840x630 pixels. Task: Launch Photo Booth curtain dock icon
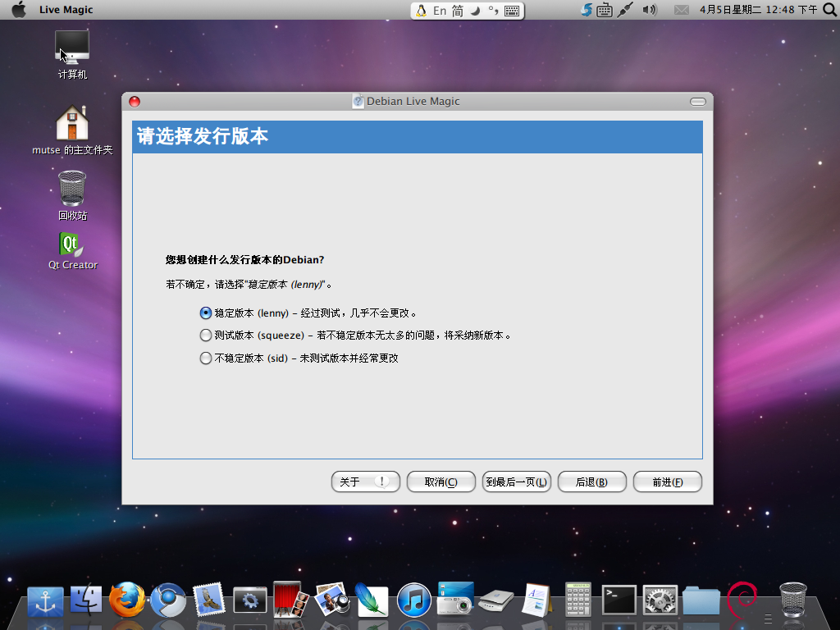click(x=290, y=599)
